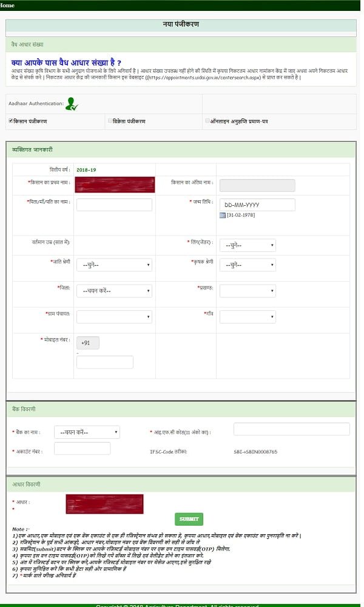The image size is (364, 607).
Task: Click the account number input field
Action: [x=82, y=449]
